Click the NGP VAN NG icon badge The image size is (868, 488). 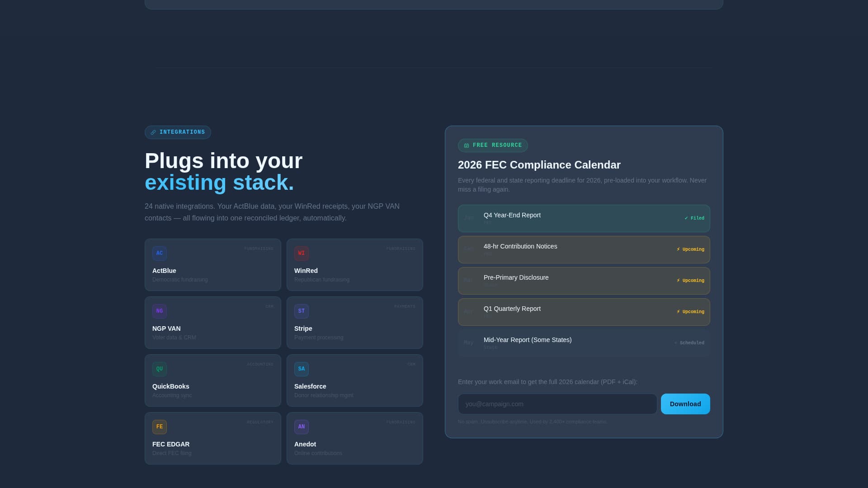[x=160, y=311]
